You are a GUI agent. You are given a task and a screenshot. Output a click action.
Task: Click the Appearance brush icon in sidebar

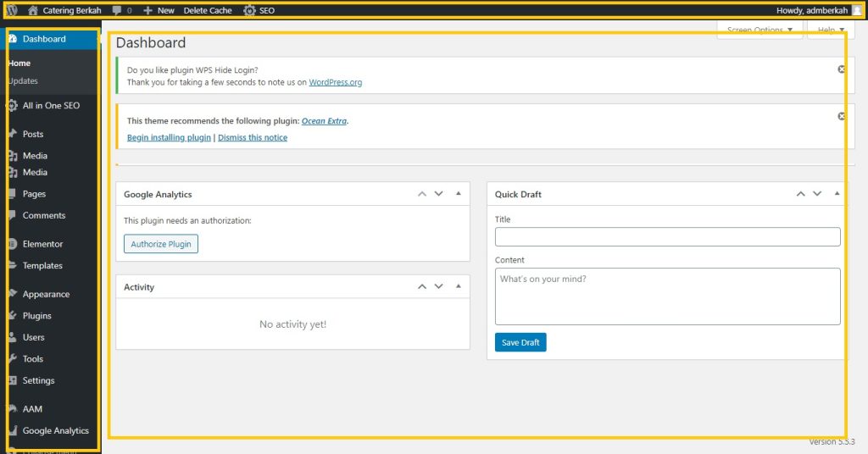click(x=13, y=294)
